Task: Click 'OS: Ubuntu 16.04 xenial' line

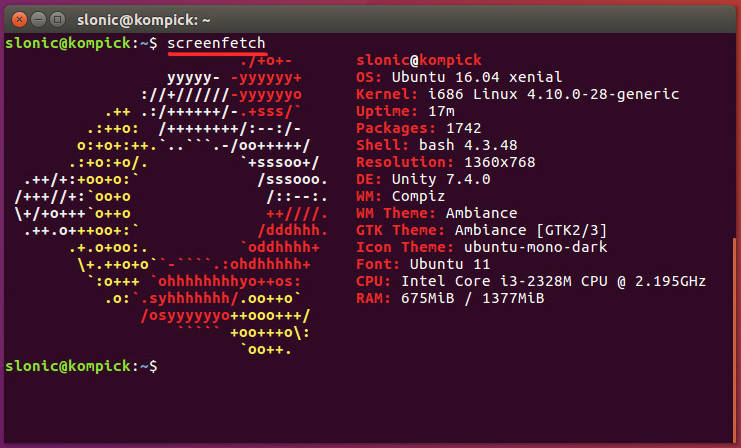Action: point(459,77)
